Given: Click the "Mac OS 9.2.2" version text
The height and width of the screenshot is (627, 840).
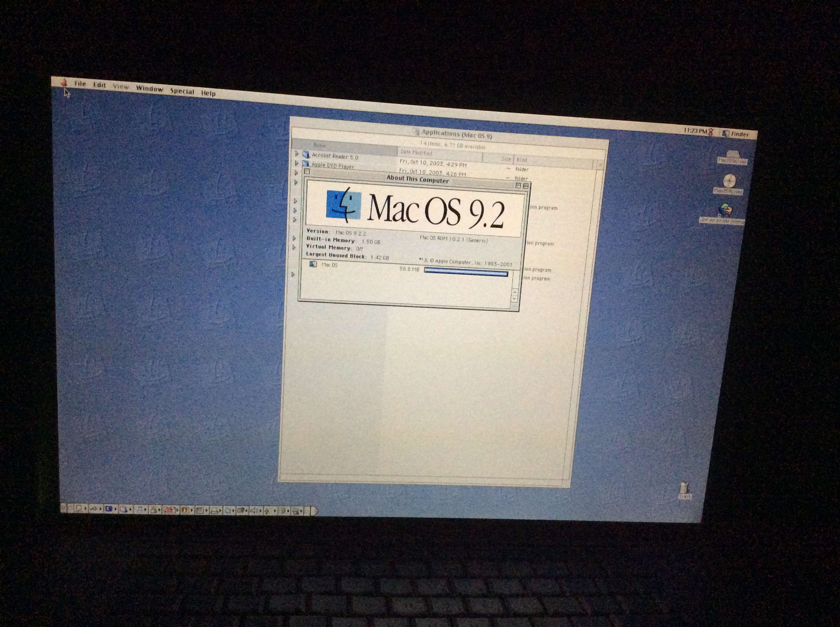Looking at the screenshot, I should click(x=351, y=233).
